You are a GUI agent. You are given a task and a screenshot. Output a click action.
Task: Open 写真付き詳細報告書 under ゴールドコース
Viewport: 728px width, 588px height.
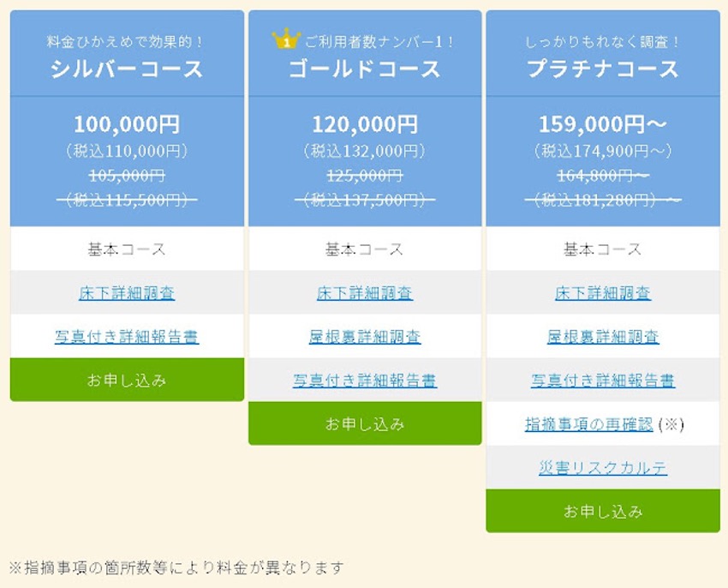[x=364, y=380]
